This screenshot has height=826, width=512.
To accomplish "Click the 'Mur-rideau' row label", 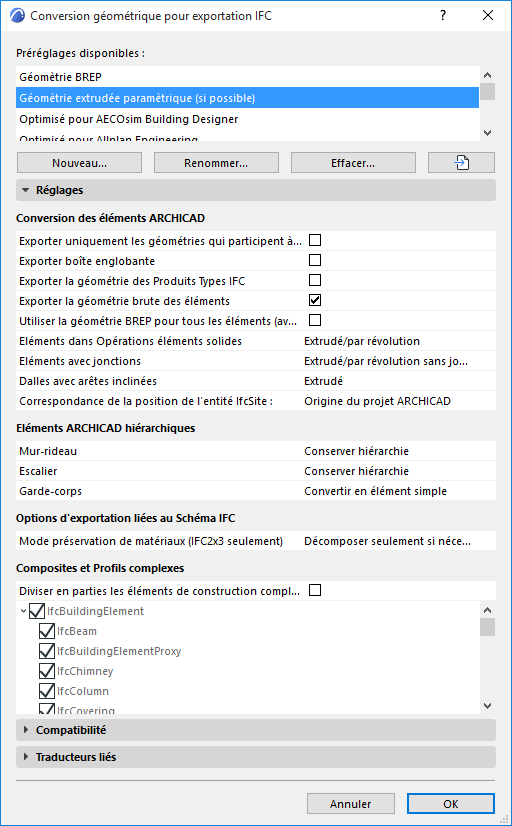I will tap(48, 451).
